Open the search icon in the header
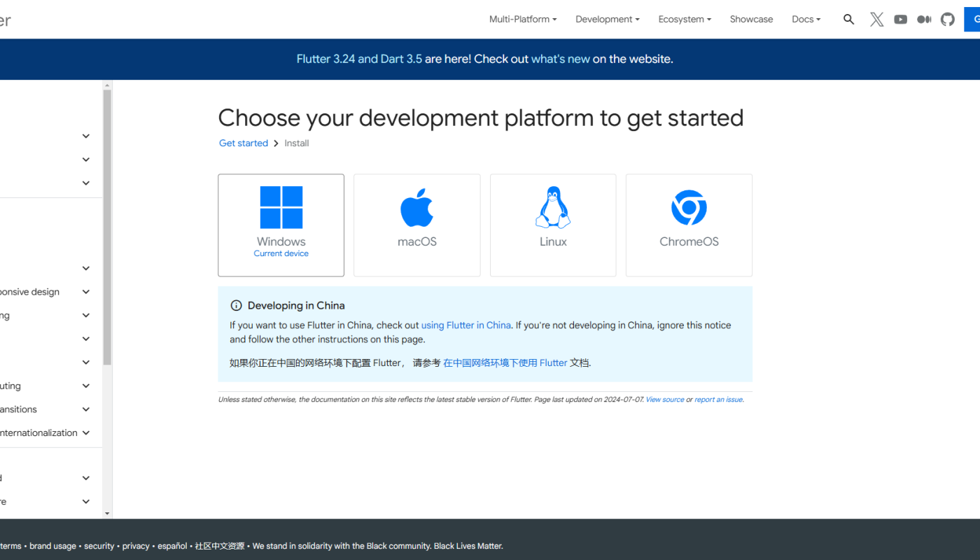Viewport: 980px width, 560px height. click(848, 20)
